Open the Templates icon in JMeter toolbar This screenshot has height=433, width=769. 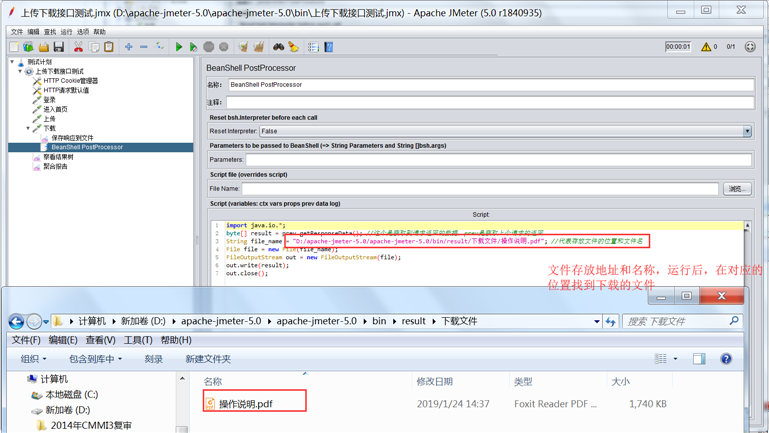point(28,47)
